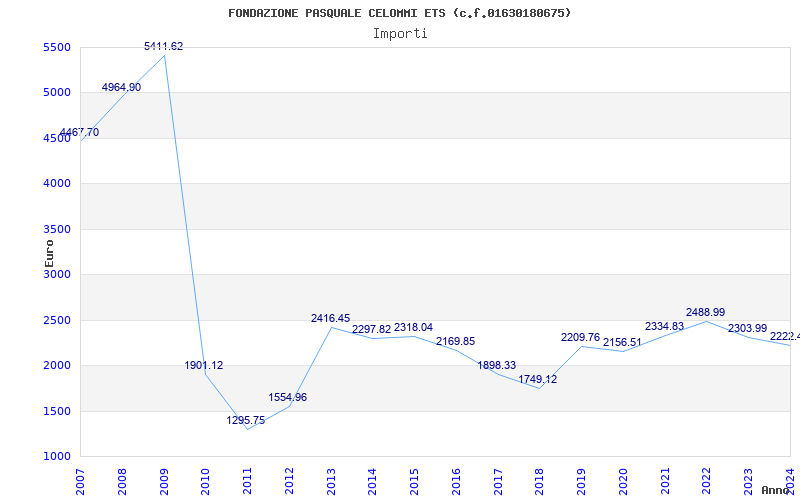Select data label 4964.90
The width and height of the screenshot is (800, 500).
[121, 87]
